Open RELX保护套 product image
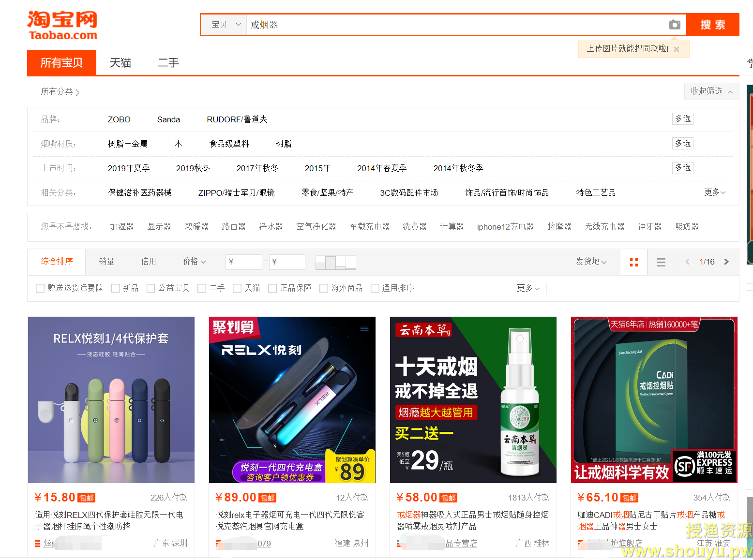Viewport: 753px width, 560px height. click(111, 400)
